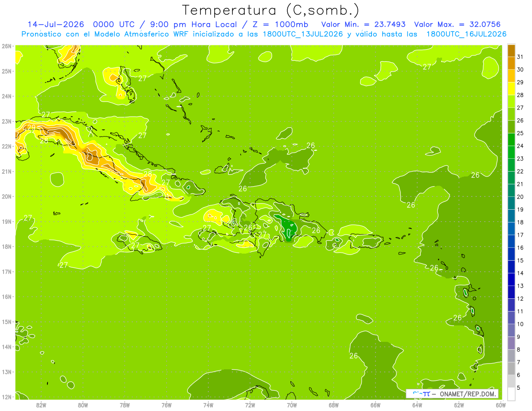Screen dimensions: 532x411
Task: Click the "80W" longitude axis label
Action: [x=83, y=405]
